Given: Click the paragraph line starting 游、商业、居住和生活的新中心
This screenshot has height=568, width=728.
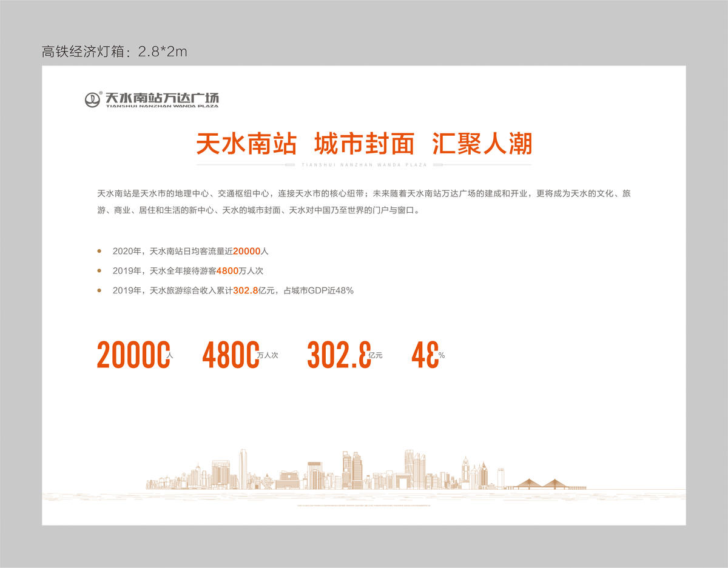Looking at the screenshot, I should (258, 212).
